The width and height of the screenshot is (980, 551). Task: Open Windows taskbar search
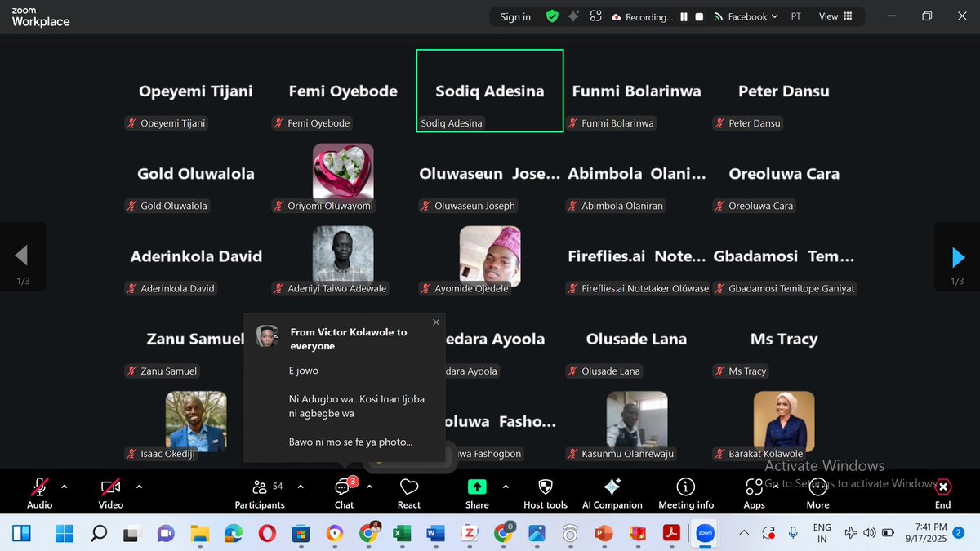(99, 534)
